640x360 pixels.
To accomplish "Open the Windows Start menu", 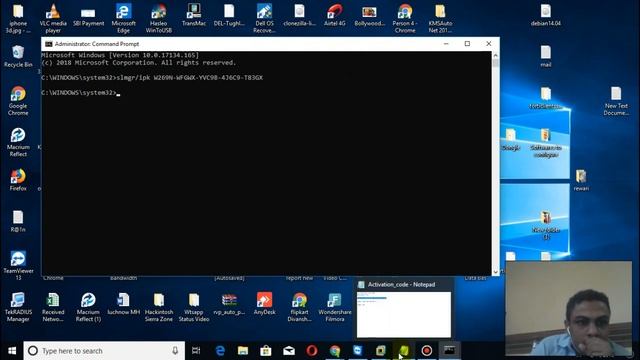I will click(x=12, y=351).
